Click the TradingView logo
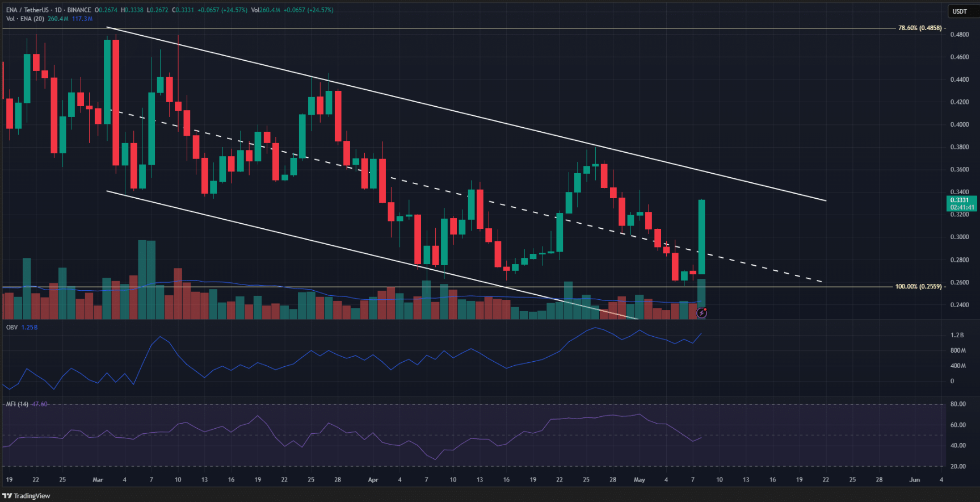Image resolution: width=980 pixels, height=502 pixels. click(x=27, y=496)
